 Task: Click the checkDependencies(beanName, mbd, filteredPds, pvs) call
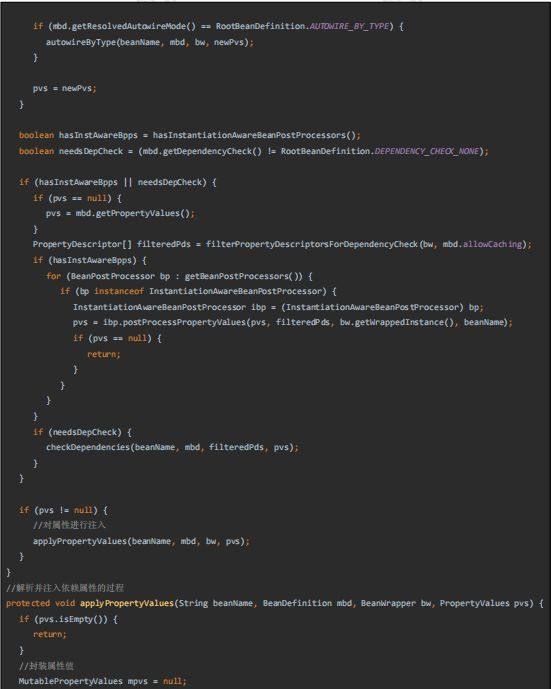172,447
